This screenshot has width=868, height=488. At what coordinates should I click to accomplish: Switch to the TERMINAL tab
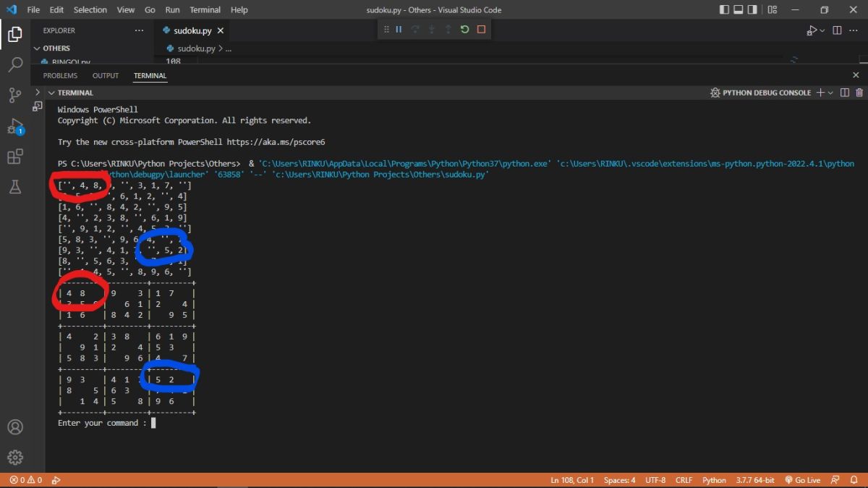coord(150,75)
